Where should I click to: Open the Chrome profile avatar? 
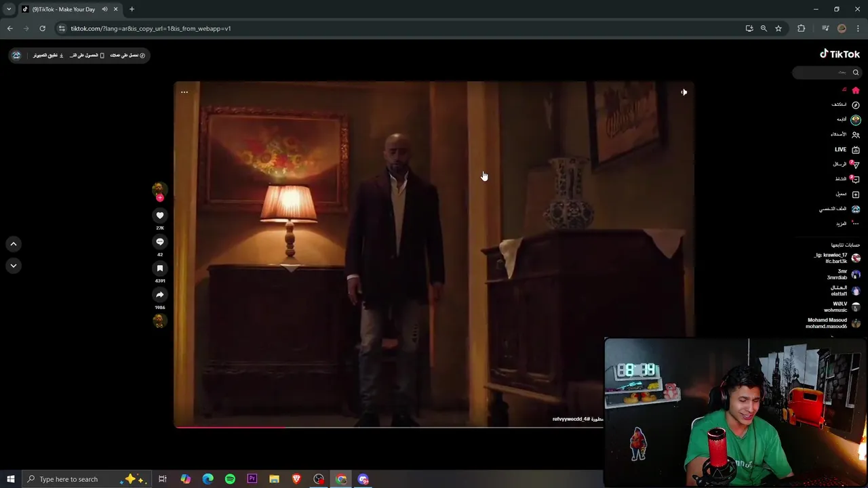[x=842, y=28]
